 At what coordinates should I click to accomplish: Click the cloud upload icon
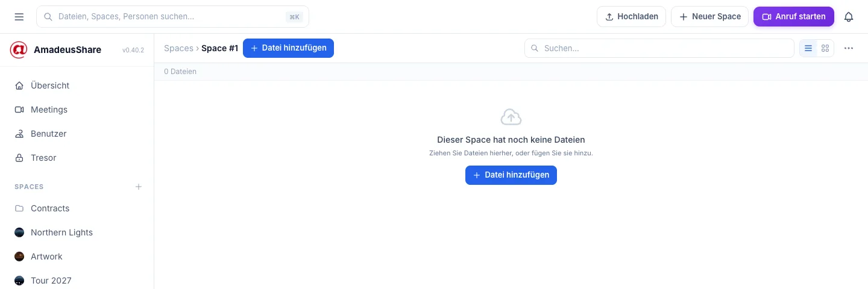point(511,117)
